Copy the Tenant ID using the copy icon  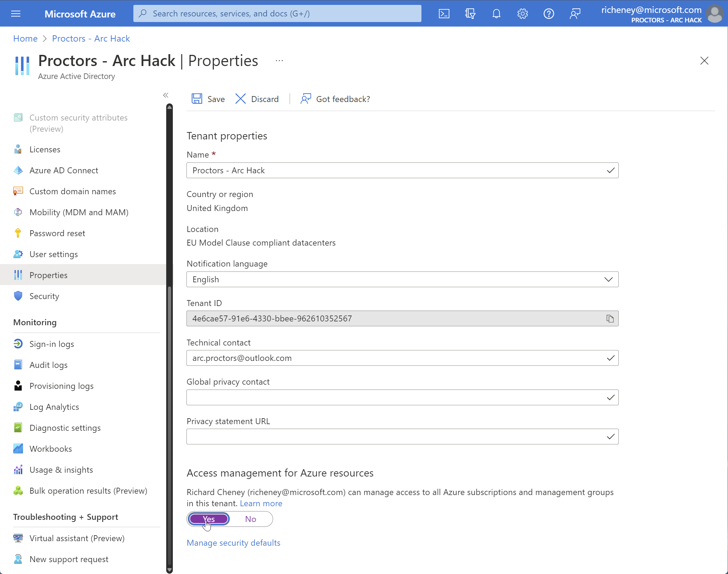610,318
